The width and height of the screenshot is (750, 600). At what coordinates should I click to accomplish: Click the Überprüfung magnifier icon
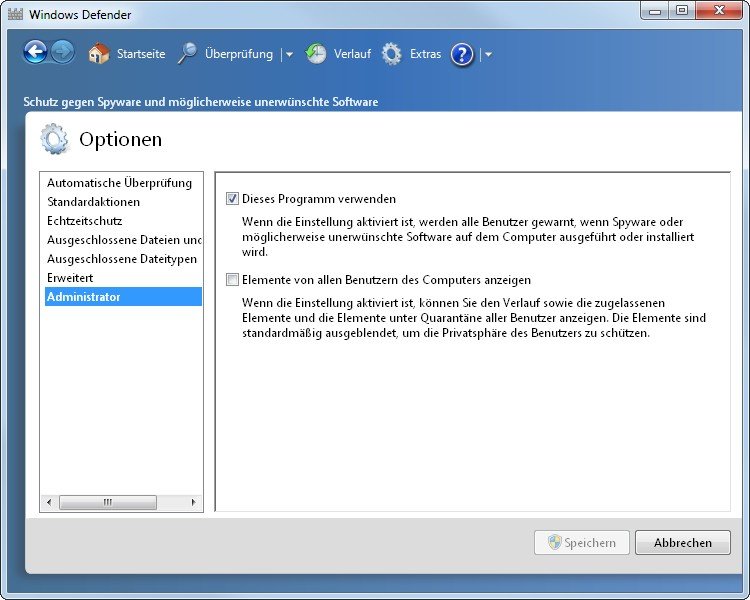(x=187, y=54)
